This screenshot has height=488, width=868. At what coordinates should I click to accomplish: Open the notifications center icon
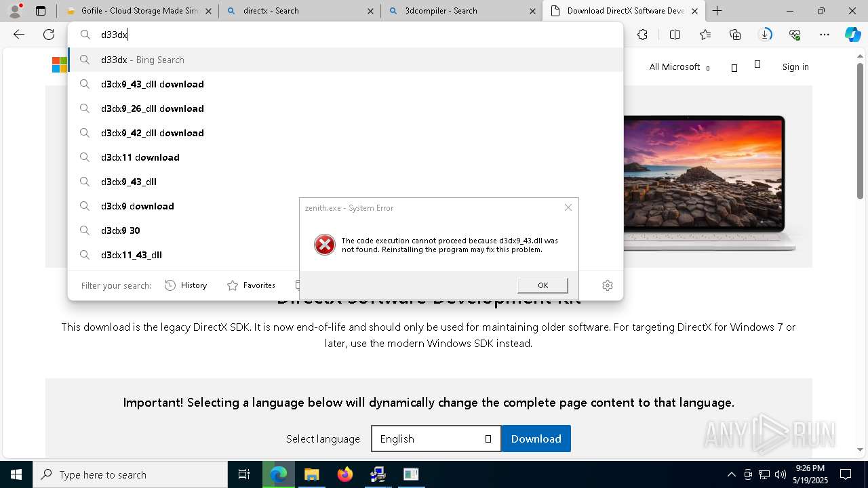pos(846,474)
